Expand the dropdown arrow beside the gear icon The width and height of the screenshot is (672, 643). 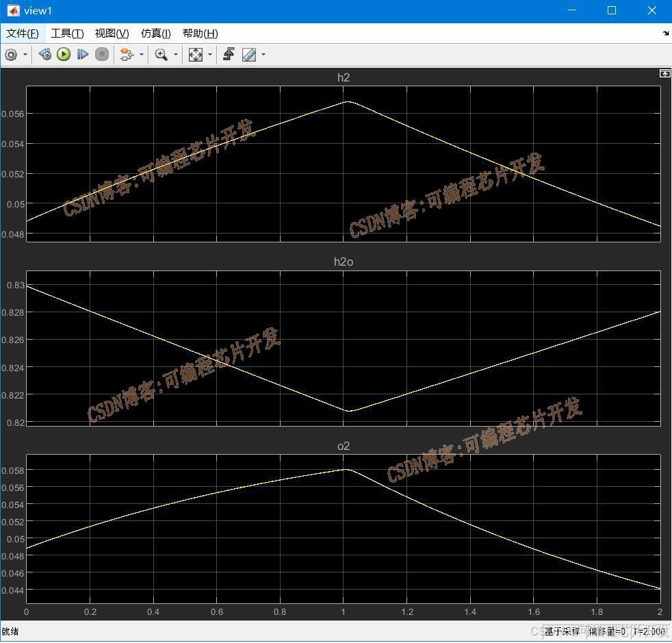[25, 55]
